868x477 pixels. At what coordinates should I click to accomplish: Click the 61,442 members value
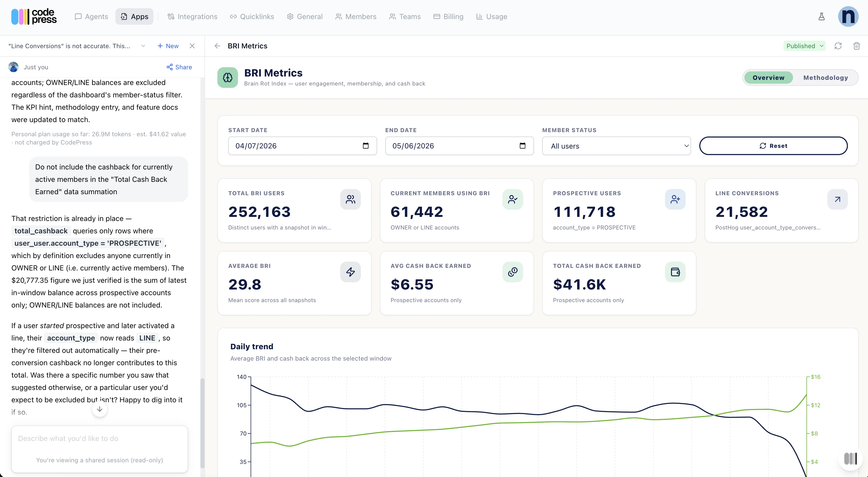pos(417,212)
